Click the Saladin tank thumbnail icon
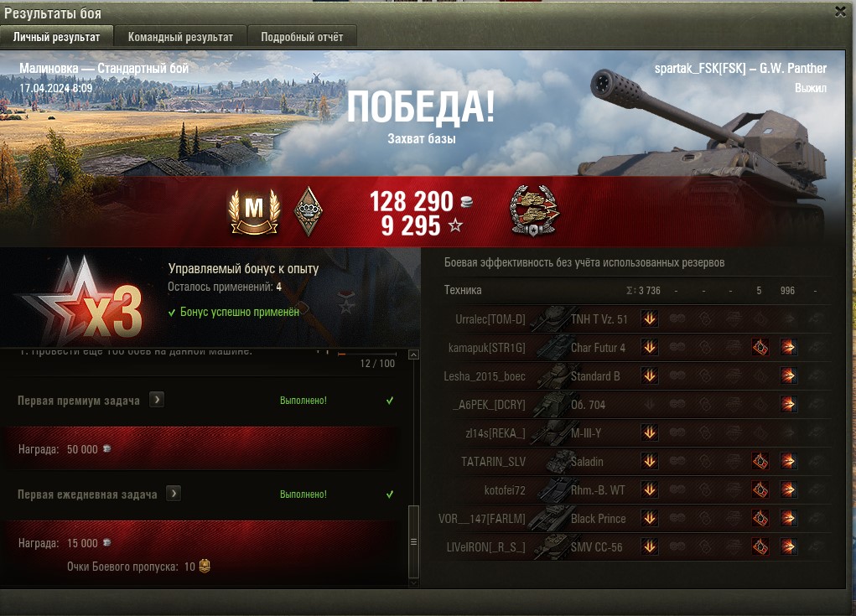Screen dimensions: 856x616 tap(559, 462)
